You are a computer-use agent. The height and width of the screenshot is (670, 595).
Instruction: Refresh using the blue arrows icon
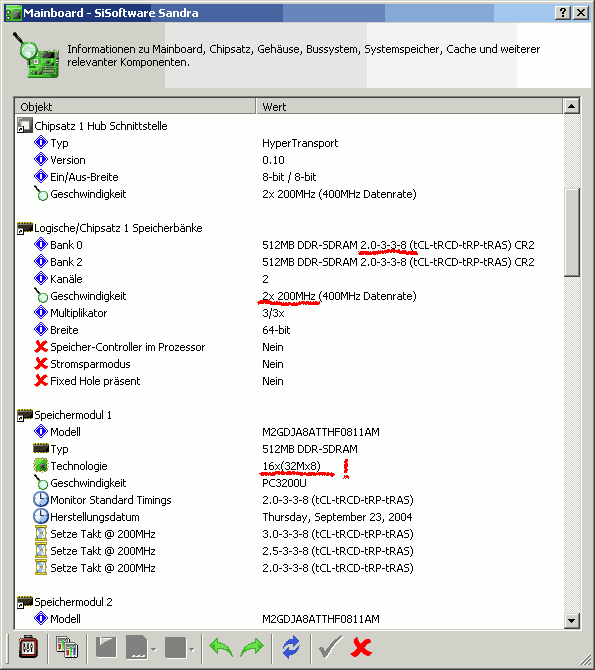(291, 648)
